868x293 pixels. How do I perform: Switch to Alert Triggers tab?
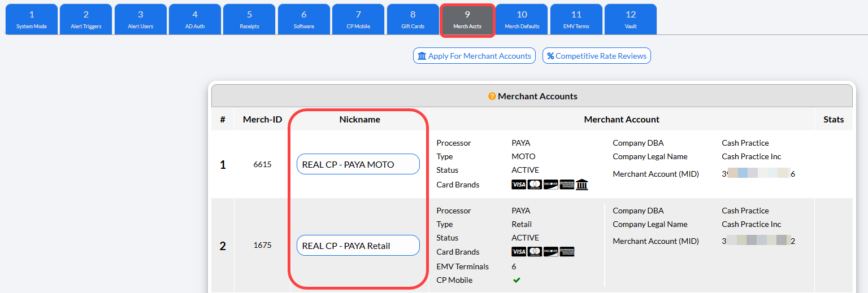click(86, 19)
